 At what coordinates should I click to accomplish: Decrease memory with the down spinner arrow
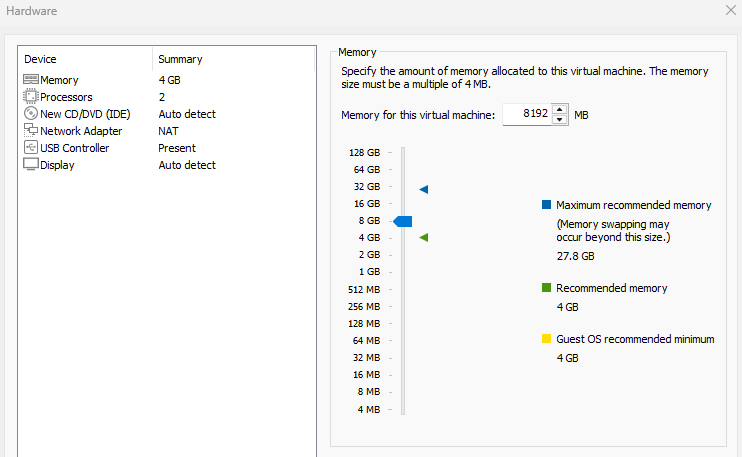click(560, 119)
